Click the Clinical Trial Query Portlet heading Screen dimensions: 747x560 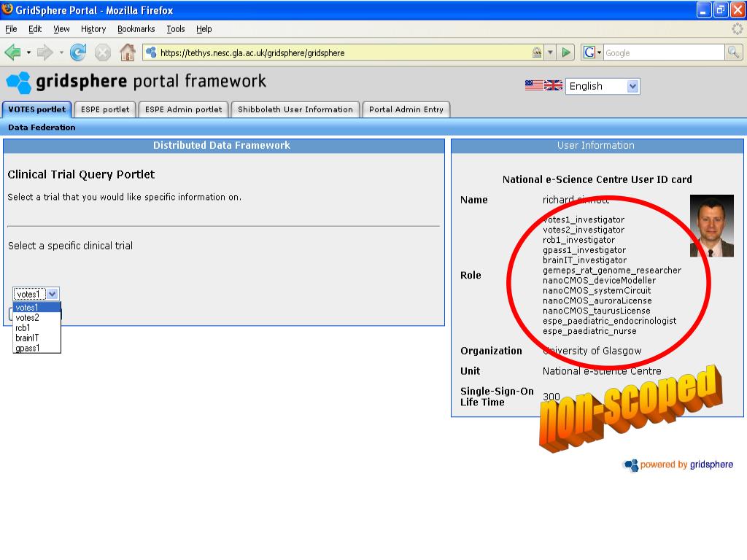pos(81,174)
